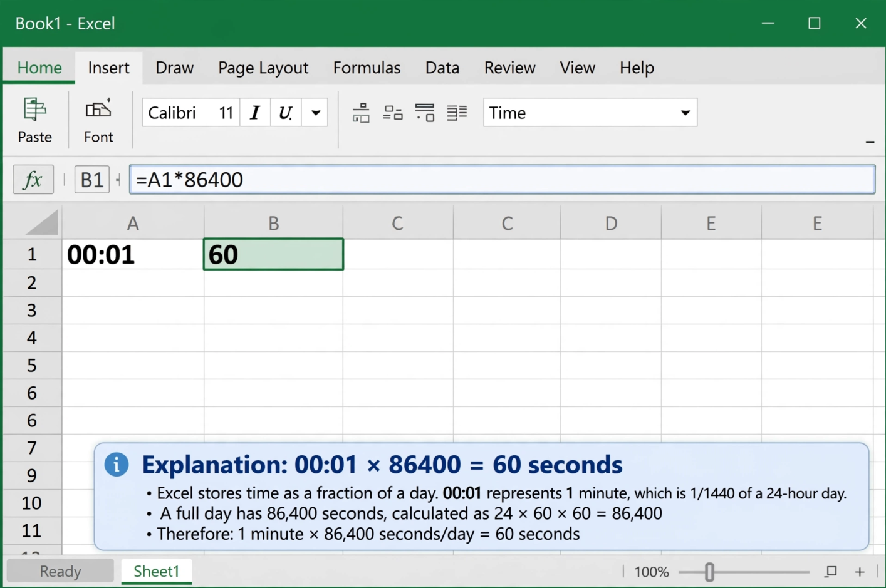Click the 'A full day has 86,400' bullet
Image resolution: width=886 pixels, height=588 pixels.
[405, 513]
